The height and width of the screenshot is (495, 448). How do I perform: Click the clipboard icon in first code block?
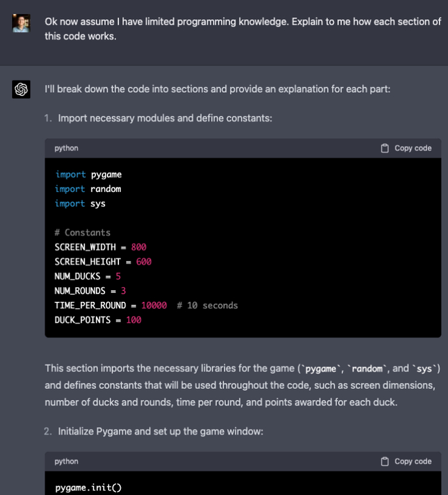pyautogui.click(x=385, y=148)
